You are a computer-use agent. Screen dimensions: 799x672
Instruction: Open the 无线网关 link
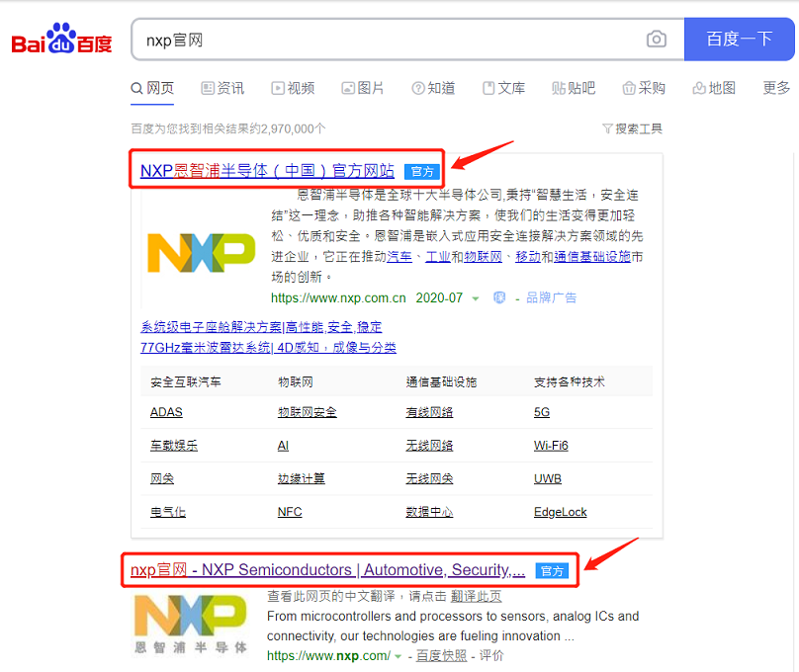tap(429, 478)
